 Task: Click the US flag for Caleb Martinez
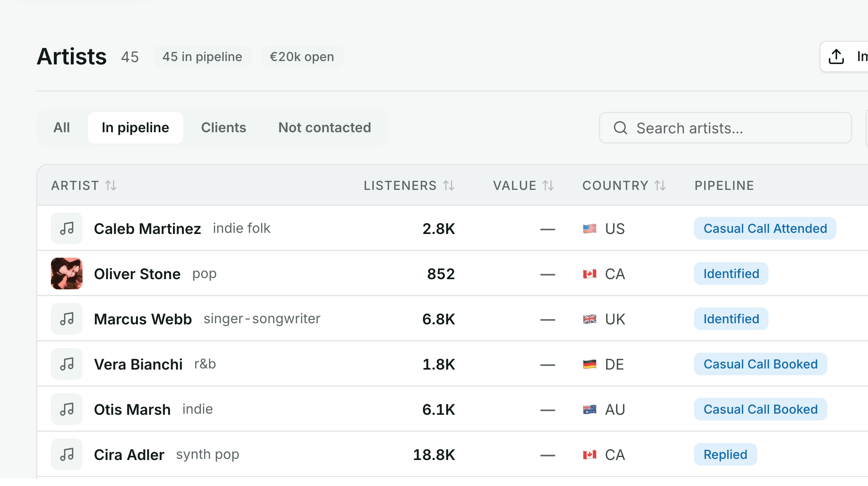pos(590,229)
